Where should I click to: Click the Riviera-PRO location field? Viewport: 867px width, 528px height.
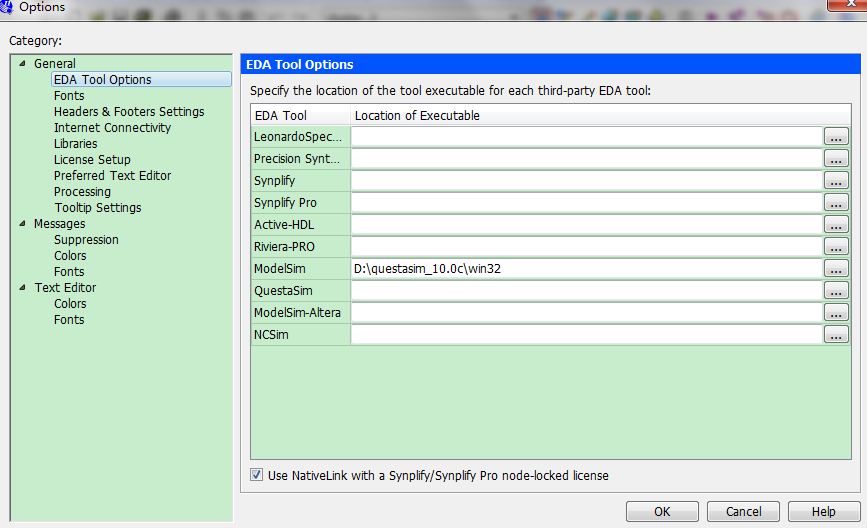587,247
